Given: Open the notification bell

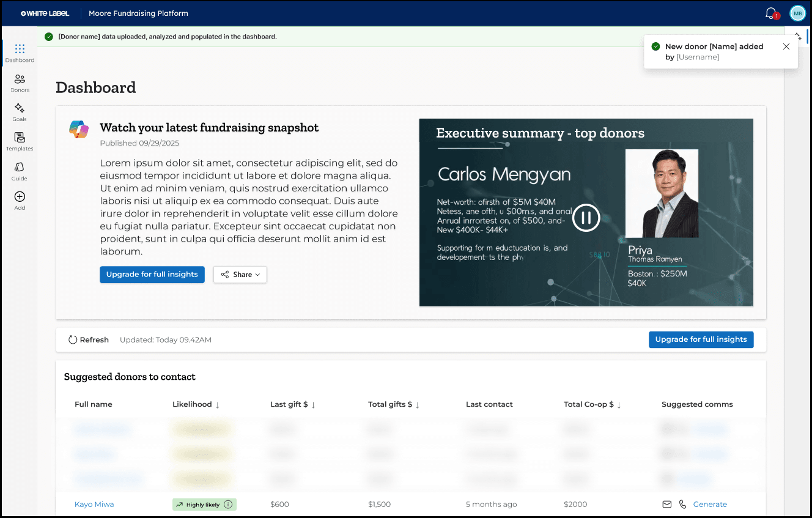Looking at the screenshot, I should 771,13.
